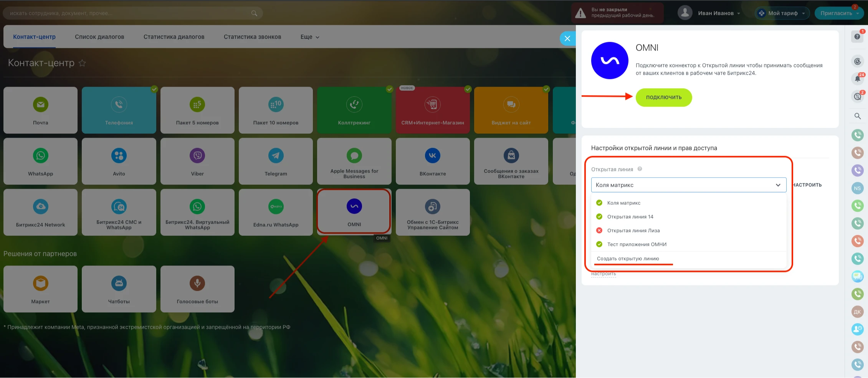Open the NS contact avatar in sidebar
Viewport: 868px width, 378px height.
pyautogui.click(x=857, y=188)
